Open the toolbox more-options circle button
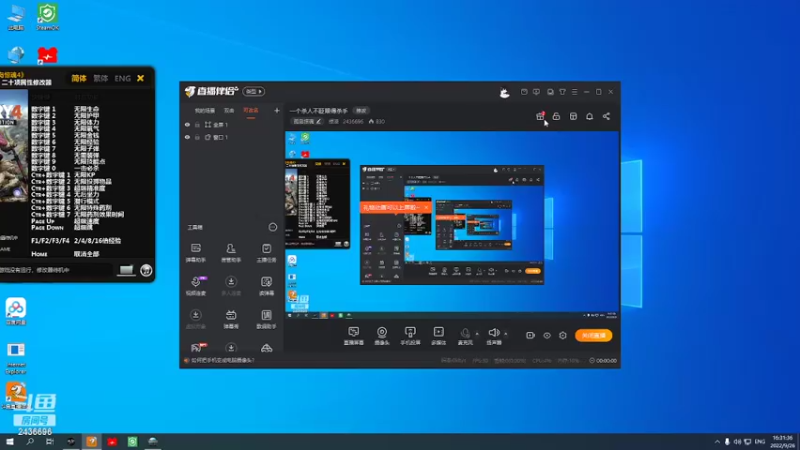The width and height of the screenshot is (800, 450). click(x=273, y=227)
